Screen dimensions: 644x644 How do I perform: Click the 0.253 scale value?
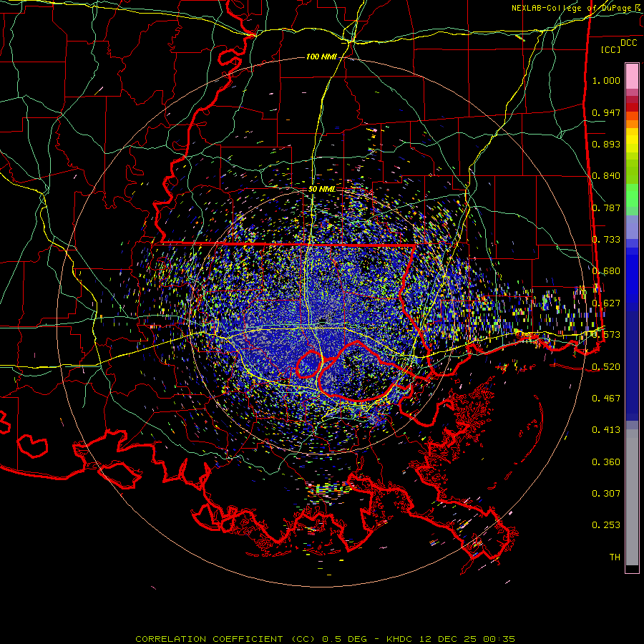[606, 525]
